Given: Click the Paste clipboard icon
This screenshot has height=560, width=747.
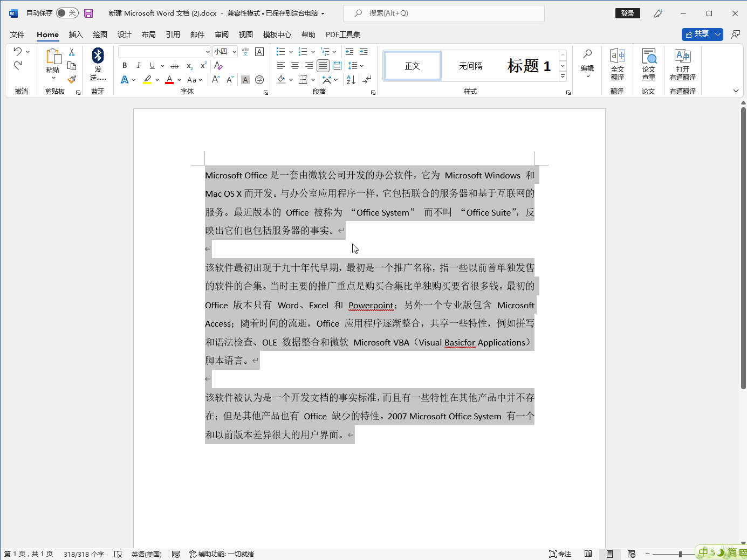Looking at the screenshot, I should 53,56.
